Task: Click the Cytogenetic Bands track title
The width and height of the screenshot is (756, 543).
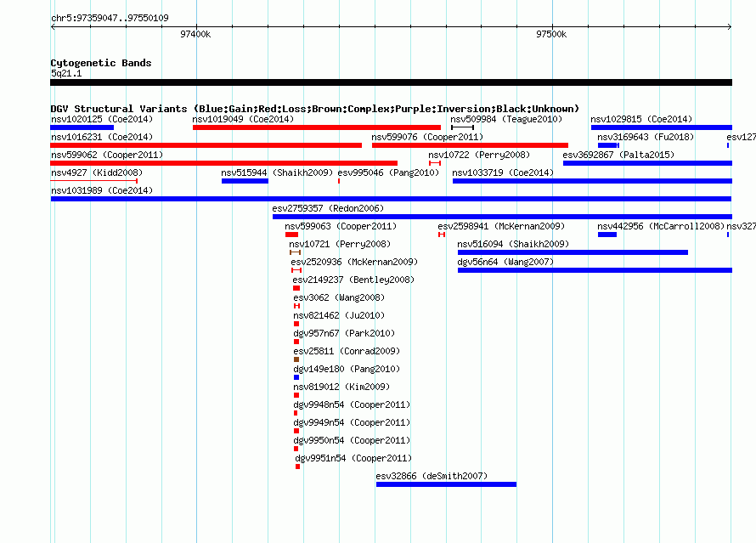Action: coord(101,63)
